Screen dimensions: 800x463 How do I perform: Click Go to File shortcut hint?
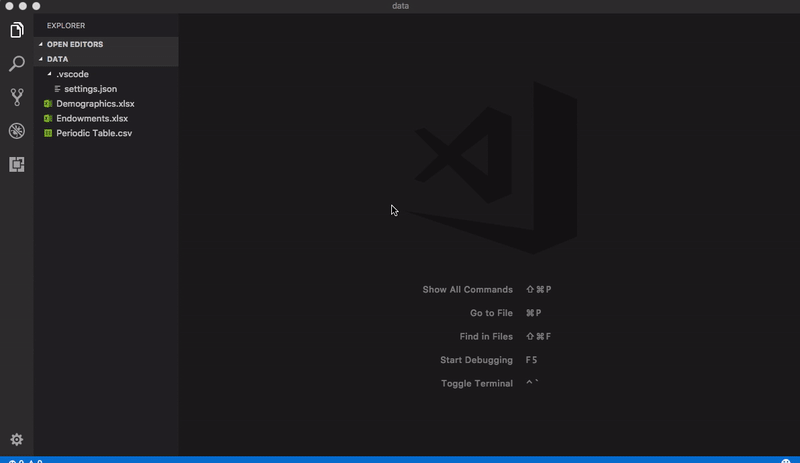tap(506, 313)
